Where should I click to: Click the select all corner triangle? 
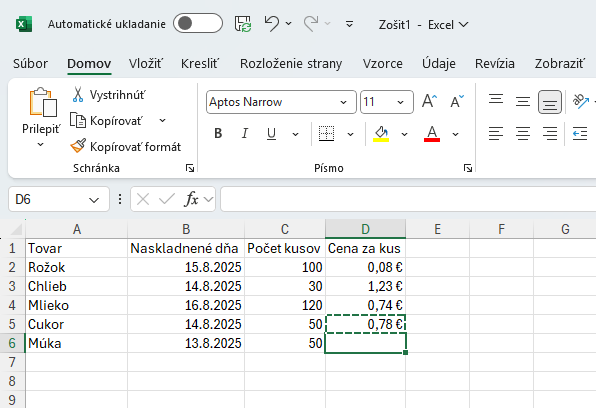click(x=16, y=229)
